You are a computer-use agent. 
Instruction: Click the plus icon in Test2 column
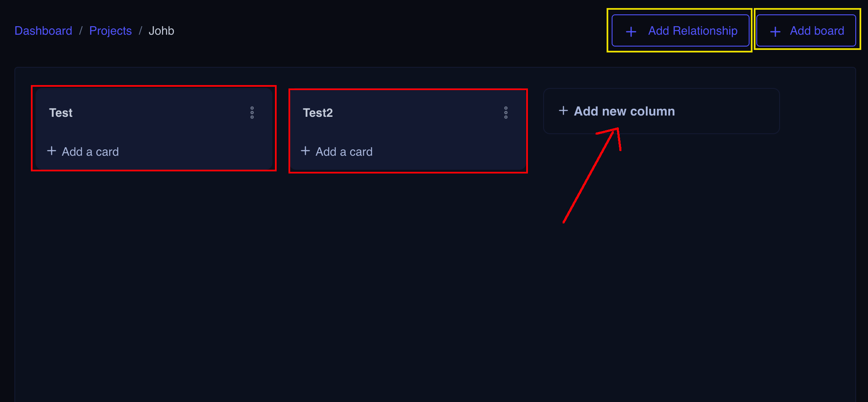coord(305,151)
